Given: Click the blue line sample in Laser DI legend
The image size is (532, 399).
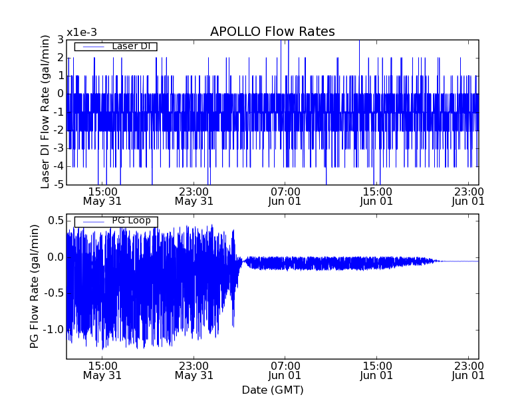Looking at the screenshot, I should click(92, 47).
